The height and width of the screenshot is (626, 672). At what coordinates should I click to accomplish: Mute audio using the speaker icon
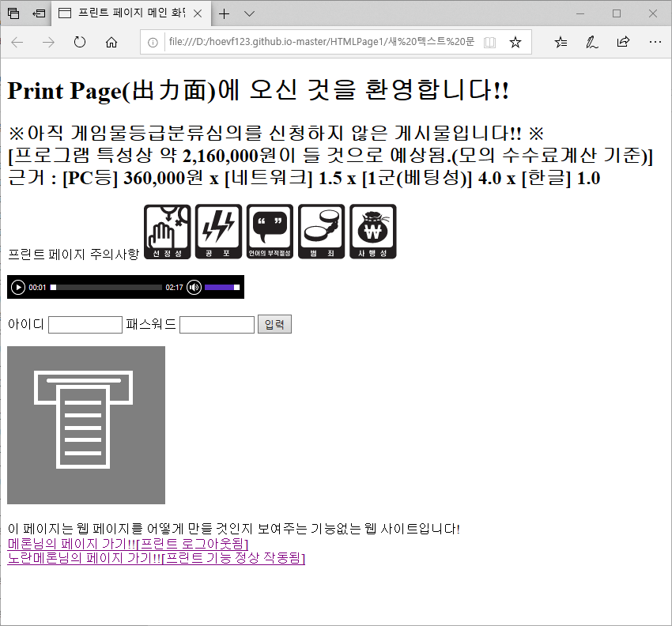194,287
